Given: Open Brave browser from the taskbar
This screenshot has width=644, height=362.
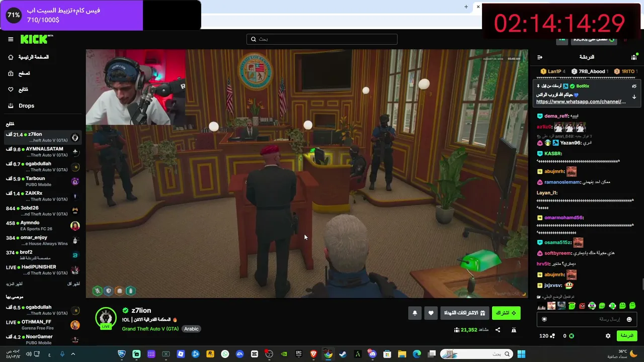Looking at the screenshot, I should tap(313, 354).
